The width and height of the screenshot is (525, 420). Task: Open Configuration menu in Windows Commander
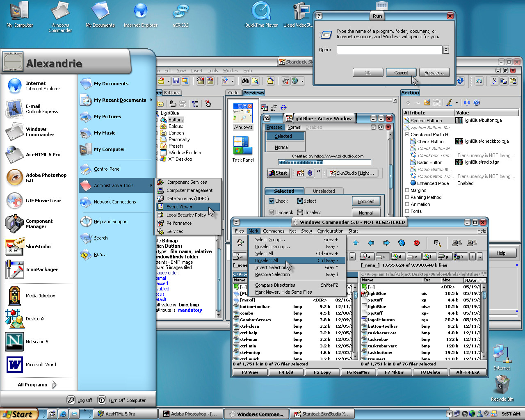click(x=330, y=231)
